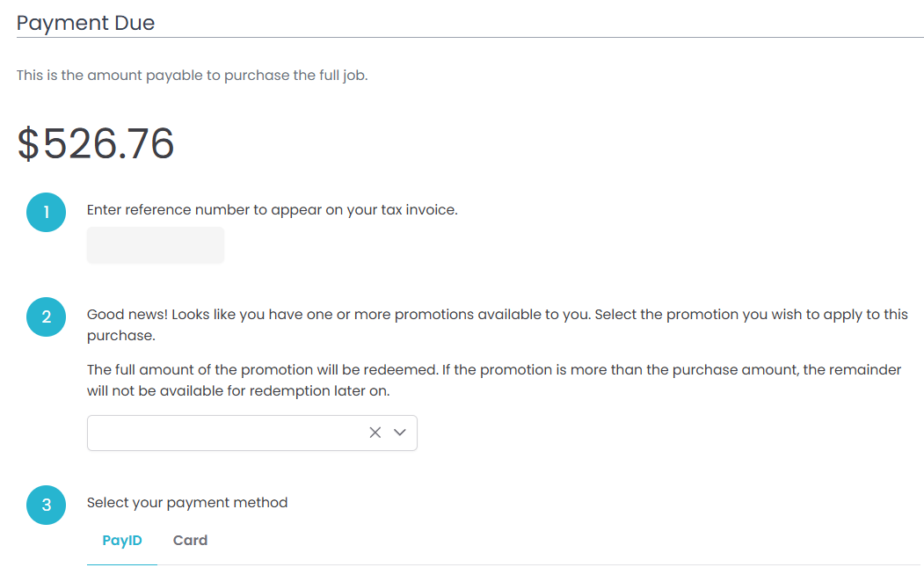Screen dimensions: 924x582
Task: Click the blue underline beneath PayID tab
Action: (x=122, y=564)
